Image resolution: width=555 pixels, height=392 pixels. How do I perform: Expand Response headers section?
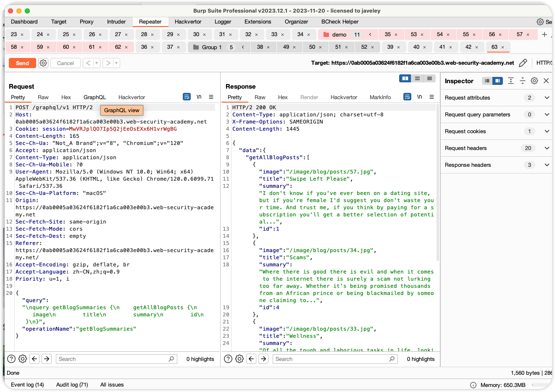point(547,165)
